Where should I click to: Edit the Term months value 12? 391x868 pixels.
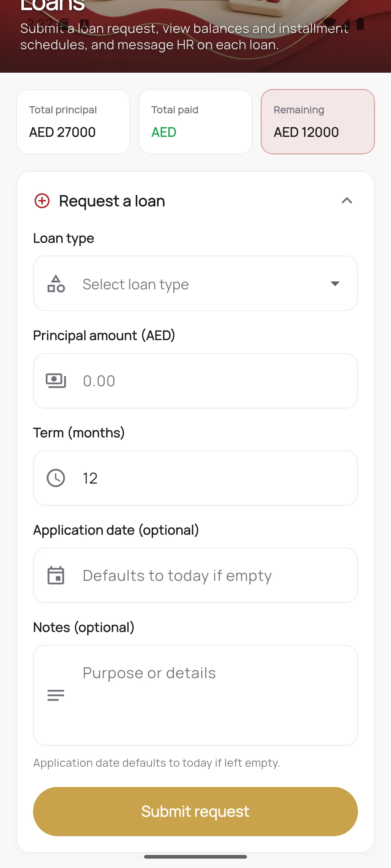pyautogui.click(x=195, y=478)
